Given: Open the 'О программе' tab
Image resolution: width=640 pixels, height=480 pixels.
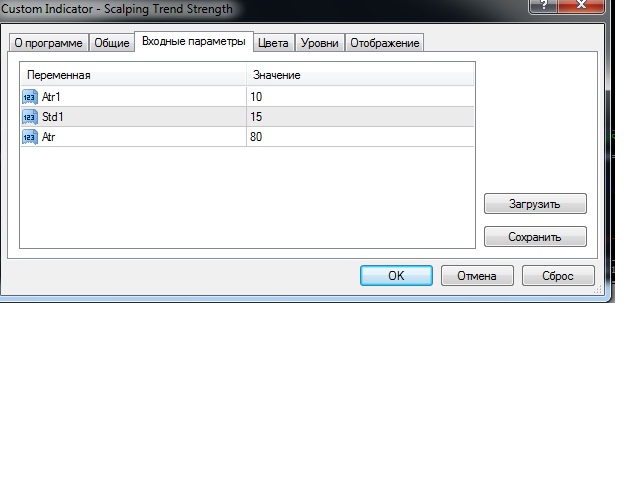Looking at the screenshot, I should 49,43.
